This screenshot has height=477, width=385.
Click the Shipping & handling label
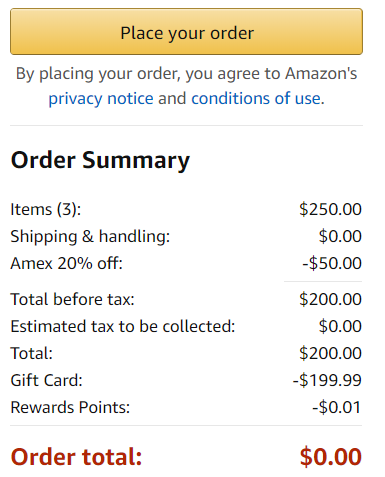tap(90, 237)
